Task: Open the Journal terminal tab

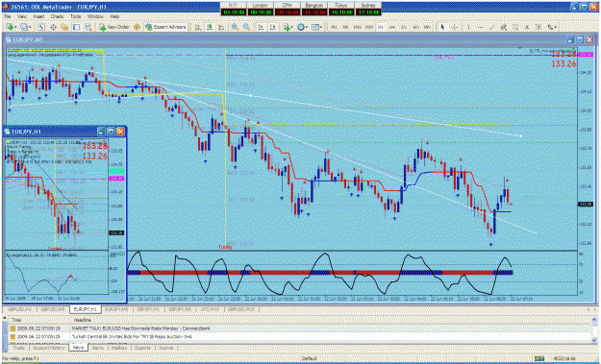Action: (x=165, y=348)
